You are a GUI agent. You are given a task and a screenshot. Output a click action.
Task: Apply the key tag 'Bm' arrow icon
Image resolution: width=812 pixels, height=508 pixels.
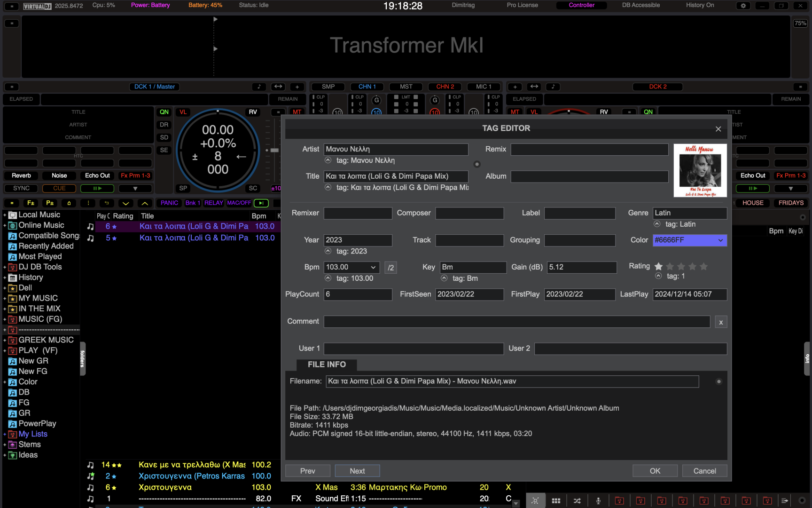point(444,278)
